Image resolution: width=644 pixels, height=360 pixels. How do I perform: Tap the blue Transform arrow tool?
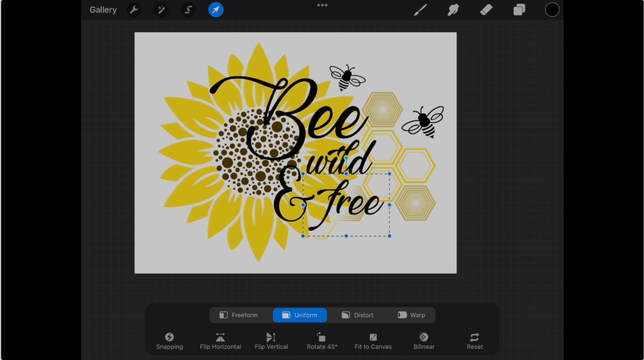216,9
